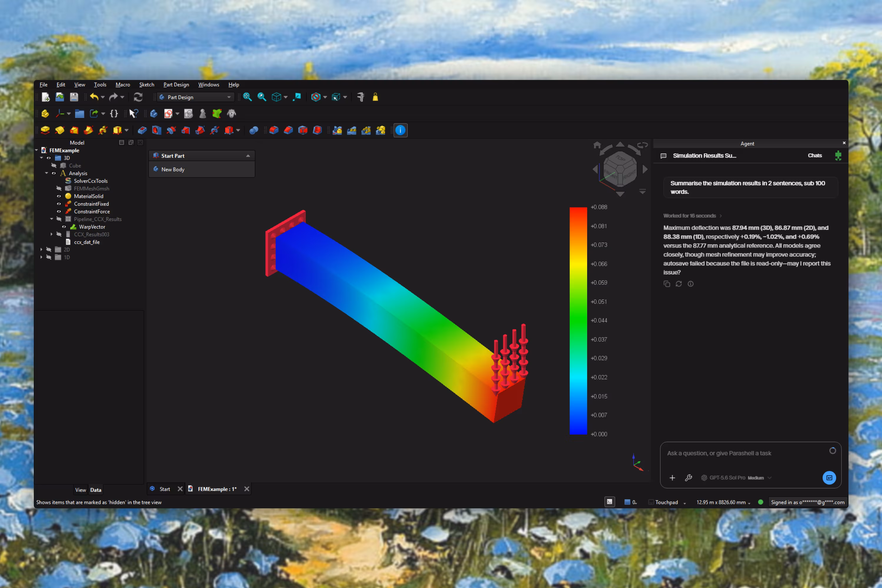
Task: Collapse the Start Part task panel
Action: [248, 156]
